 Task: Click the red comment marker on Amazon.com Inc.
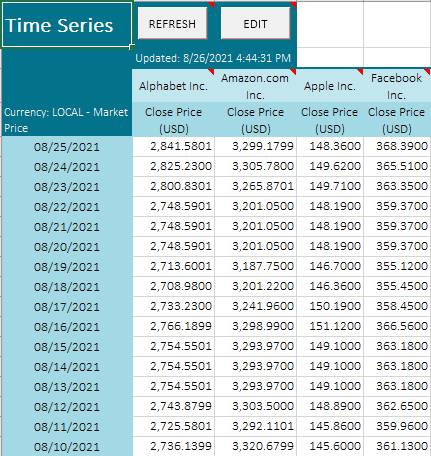click(x=293, y=71)
